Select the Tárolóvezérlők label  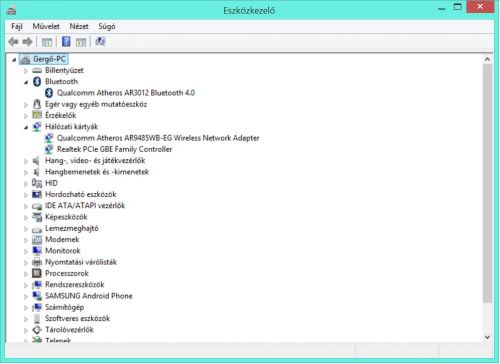(69, 330)
